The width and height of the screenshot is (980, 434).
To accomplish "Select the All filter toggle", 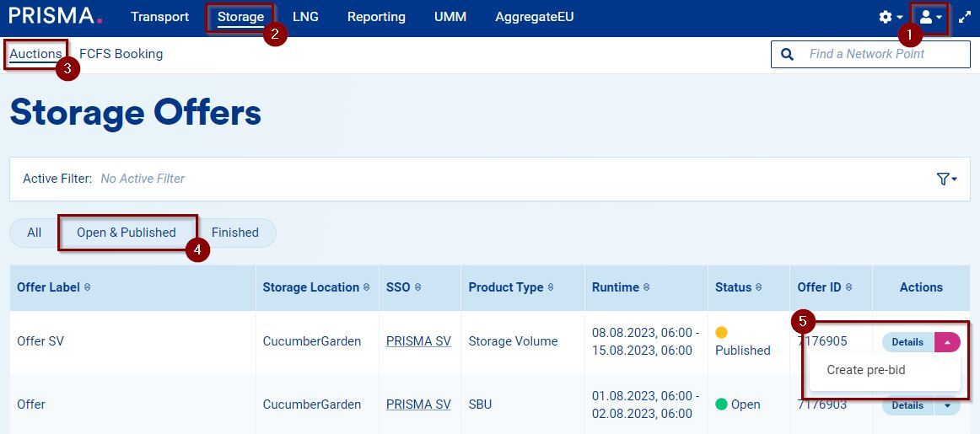I will [34, 233].
